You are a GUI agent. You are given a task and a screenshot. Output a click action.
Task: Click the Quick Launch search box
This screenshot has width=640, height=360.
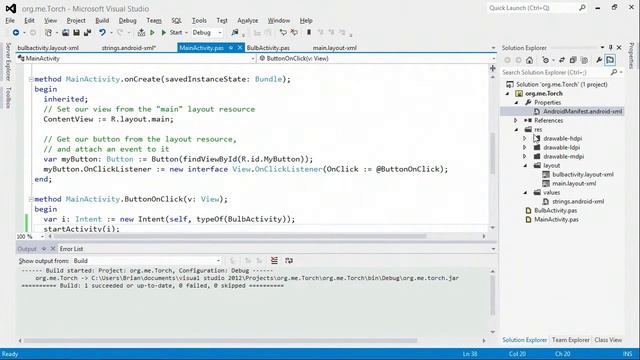pos(538,8)
